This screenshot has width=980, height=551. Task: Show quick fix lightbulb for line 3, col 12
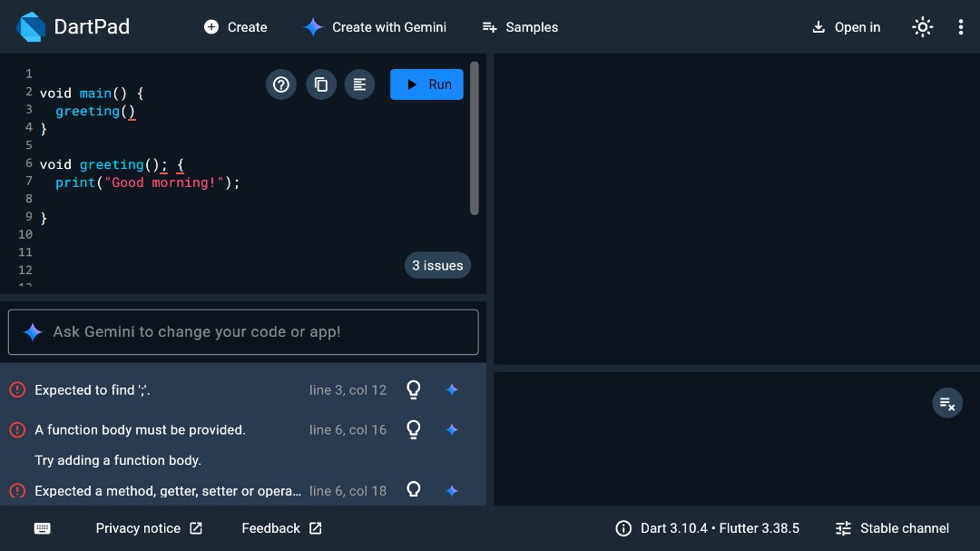413,389
